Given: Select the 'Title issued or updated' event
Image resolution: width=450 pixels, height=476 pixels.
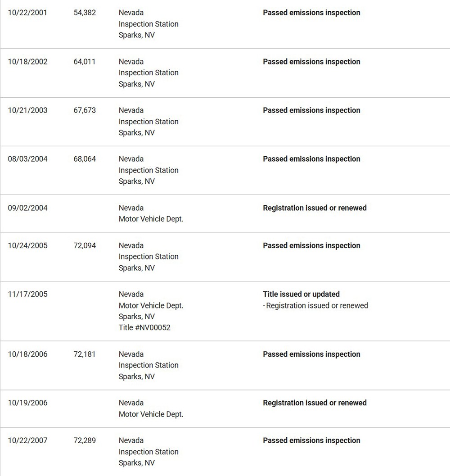Looking at the screenshot, I should 301,295.
